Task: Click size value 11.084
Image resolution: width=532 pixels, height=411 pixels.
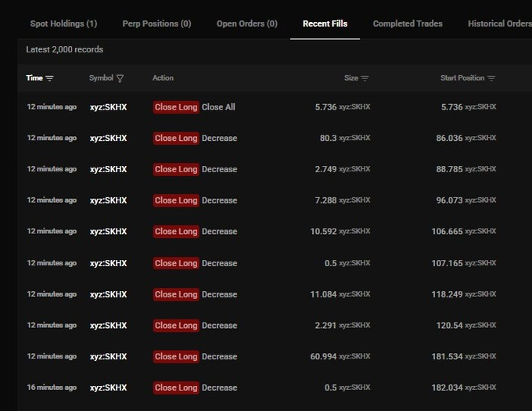Action: click(x=323, y=294)
